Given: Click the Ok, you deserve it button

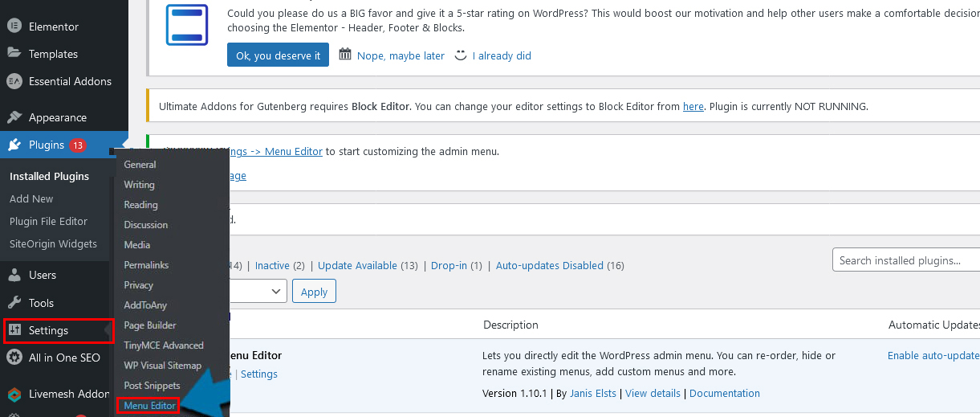Looking at the screenshot, I should (x=278, y=55).
